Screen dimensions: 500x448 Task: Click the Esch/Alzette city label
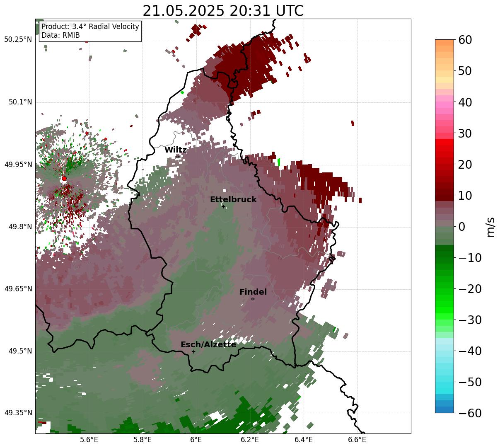click(x=208, y=345)
